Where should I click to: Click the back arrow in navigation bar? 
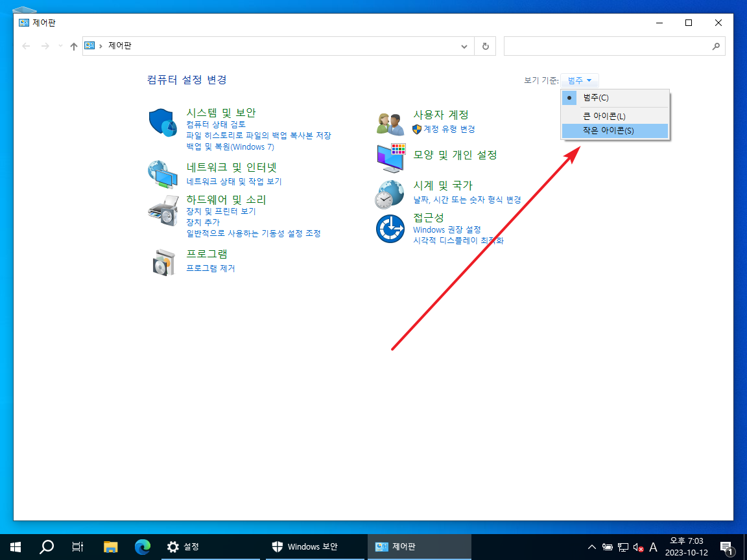26,46
